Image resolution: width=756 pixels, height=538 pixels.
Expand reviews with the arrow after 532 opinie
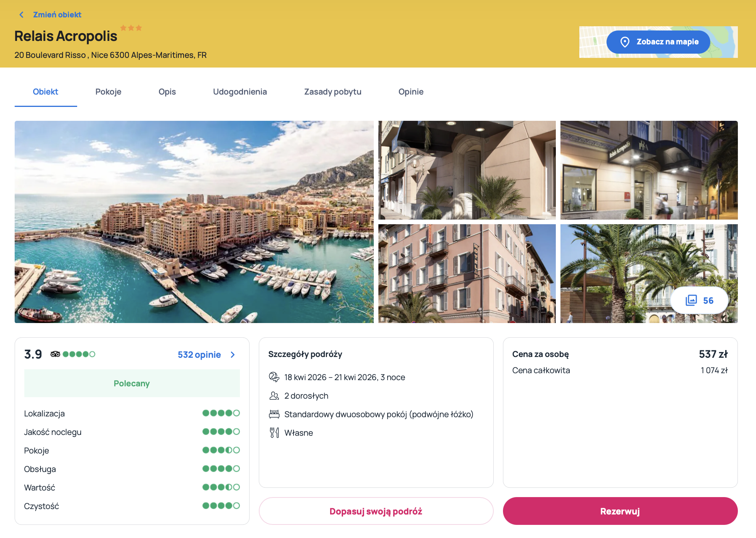pyautogui.click(x=233, y=355)
